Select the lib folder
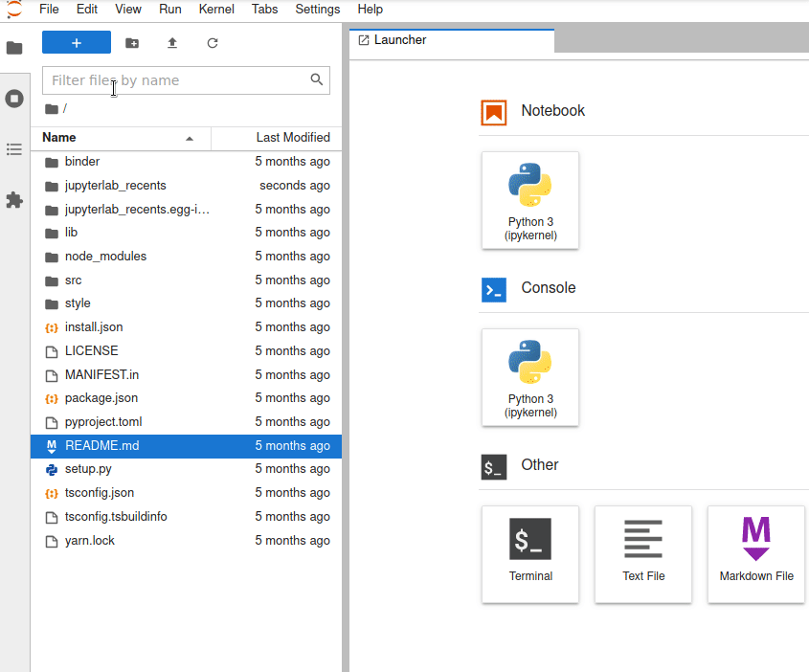This screenshot has width=809, height=672. [x=186, y=233]
